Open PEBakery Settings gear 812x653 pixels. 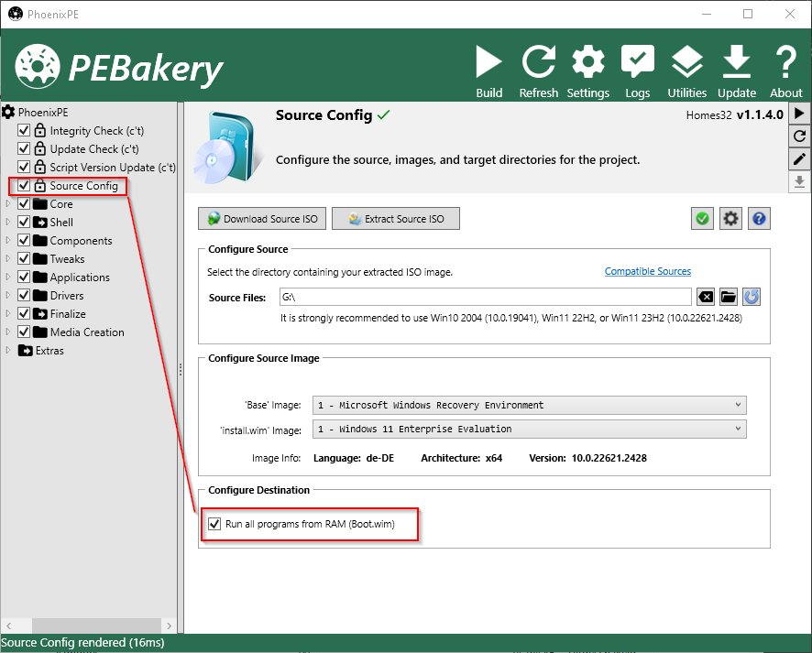pos(587,71)
